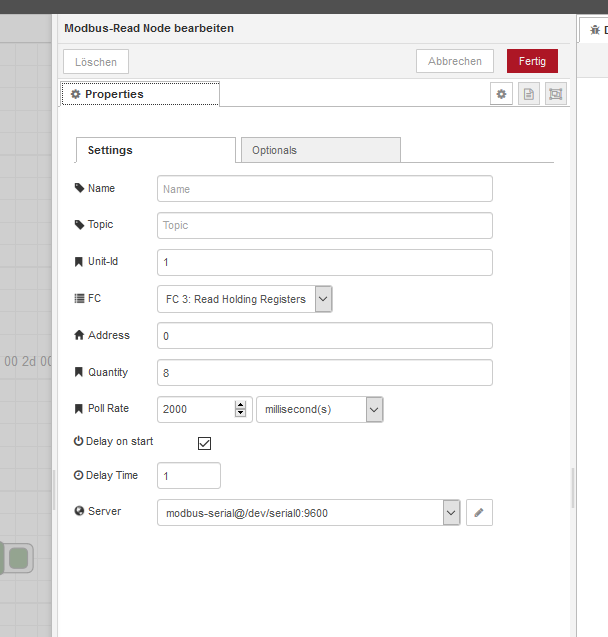Open FC function code dropdown
Screen dimensions: 608x637
click(x=245, y=299)
